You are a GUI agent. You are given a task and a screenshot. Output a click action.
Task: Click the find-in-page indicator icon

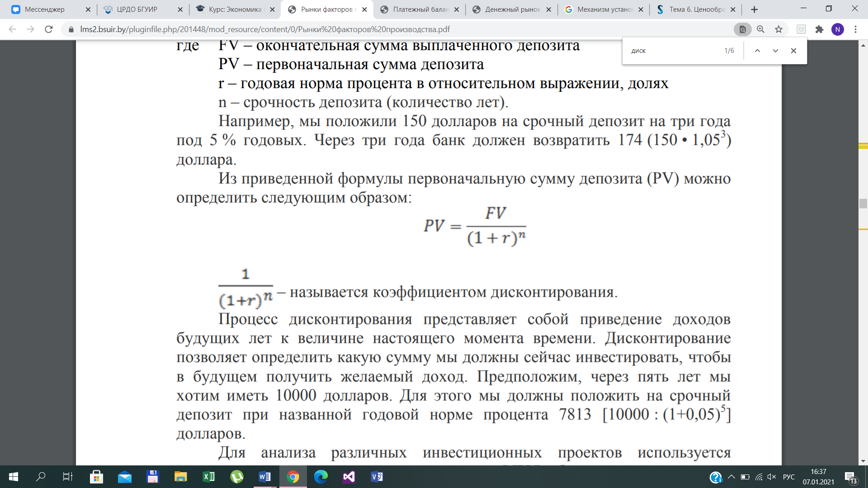(x=742, y=29)
